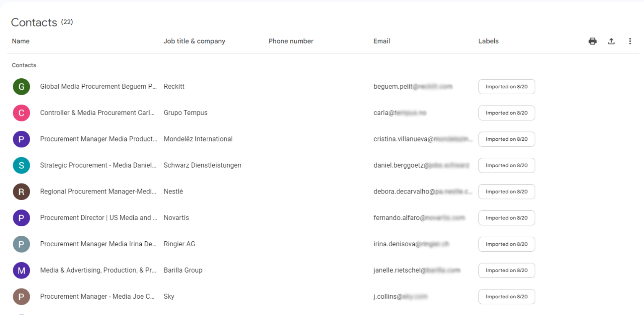Select the Novartis contact via its "P" avatar

coord(21,217)
